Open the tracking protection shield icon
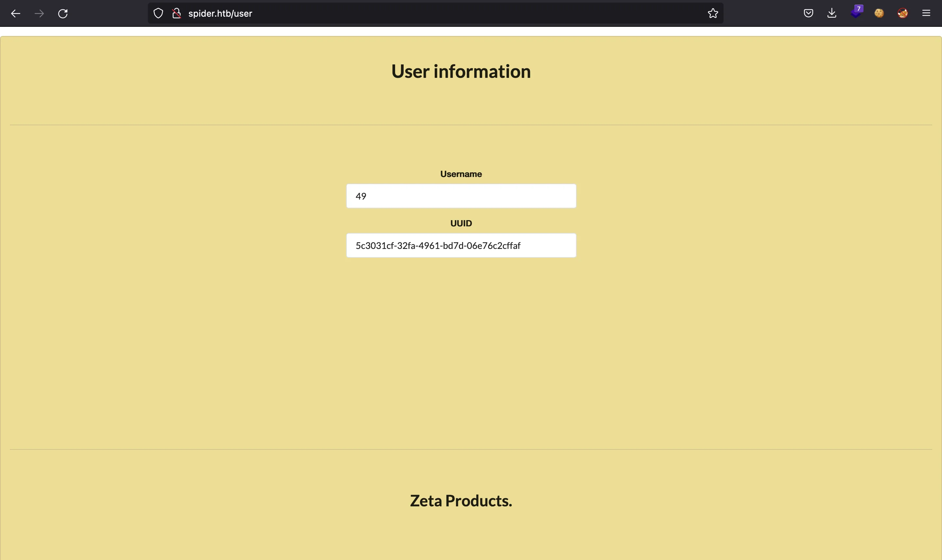This screenshot has width=942, height=560. pos(158,13)
